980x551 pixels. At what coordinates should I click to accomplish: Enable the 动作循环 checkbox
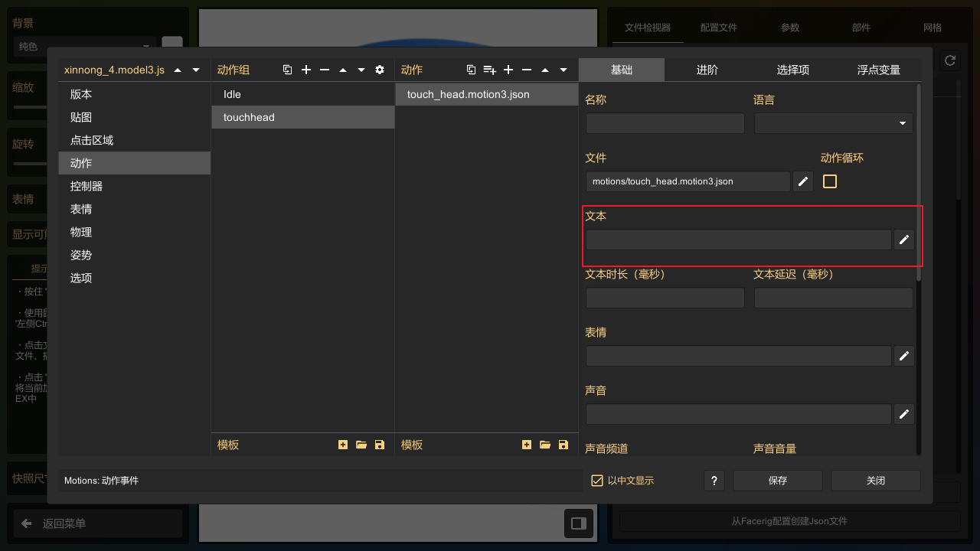pos(830,181)
